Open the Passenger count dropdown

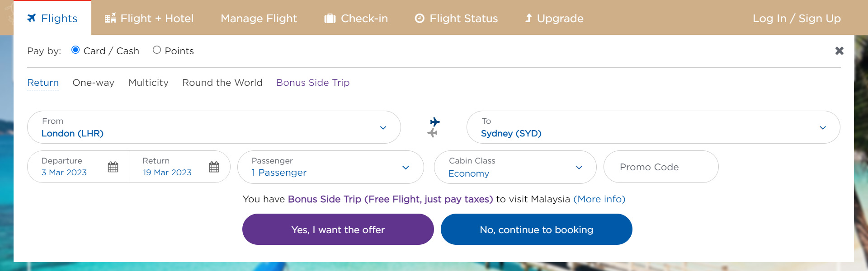pyautogui.click(x=330, y=167)
